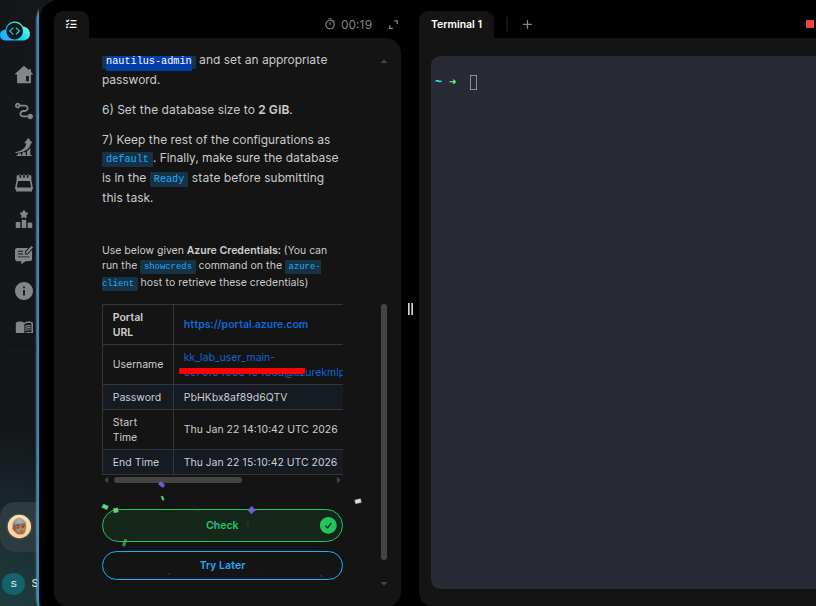Image resolution: width=816 pixels, height=606 pixels.
Task: Click the red stop button
Action: 810,24
